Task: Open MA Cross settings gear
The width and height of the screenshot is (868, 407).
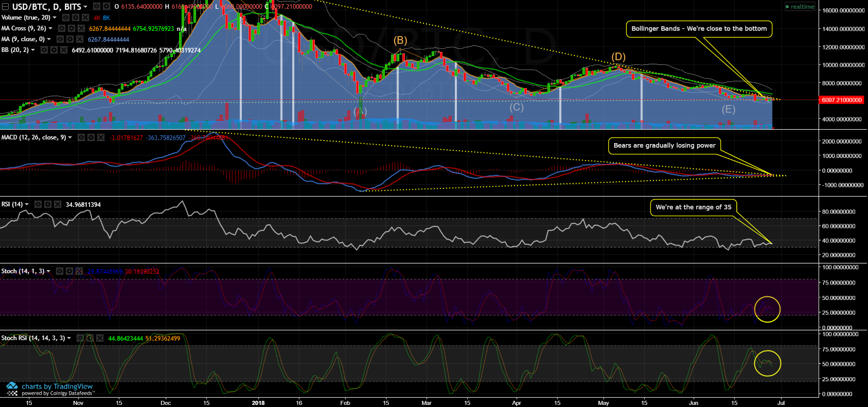Action: (x=72, y=28)
